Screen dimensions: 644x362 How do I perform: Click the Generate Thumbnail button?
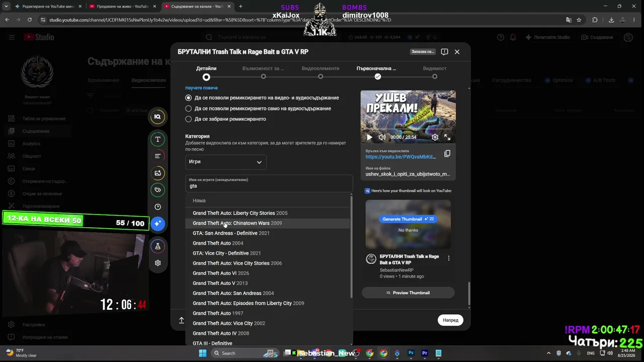[408, 219]
